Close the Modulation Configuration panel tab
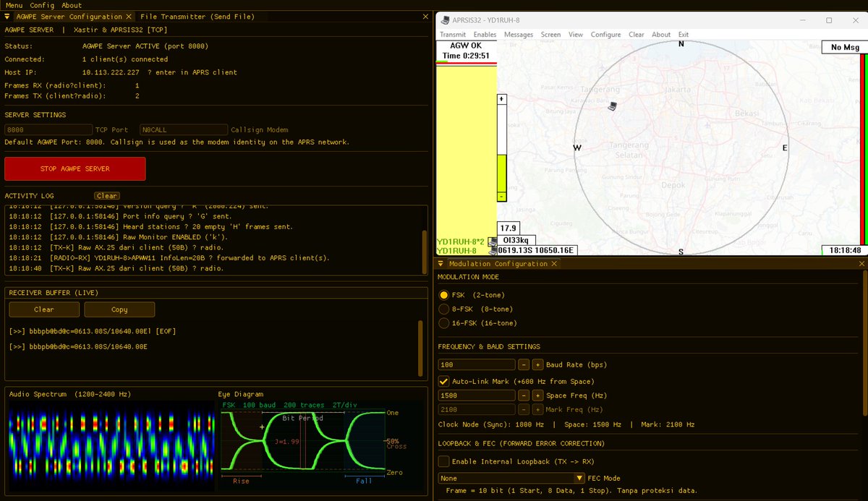Screen dimensions: 868x501 point(554,264)
